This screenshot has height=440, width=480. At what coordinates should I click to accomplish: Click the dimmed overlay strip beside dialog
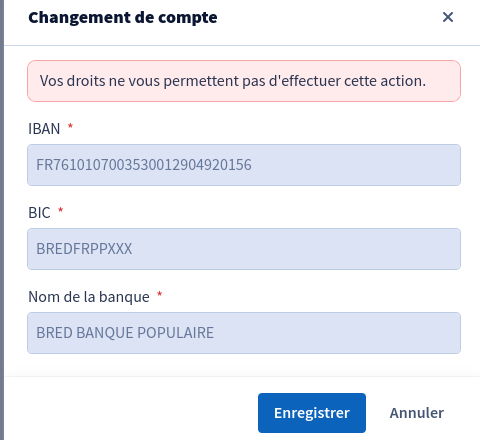2,220
